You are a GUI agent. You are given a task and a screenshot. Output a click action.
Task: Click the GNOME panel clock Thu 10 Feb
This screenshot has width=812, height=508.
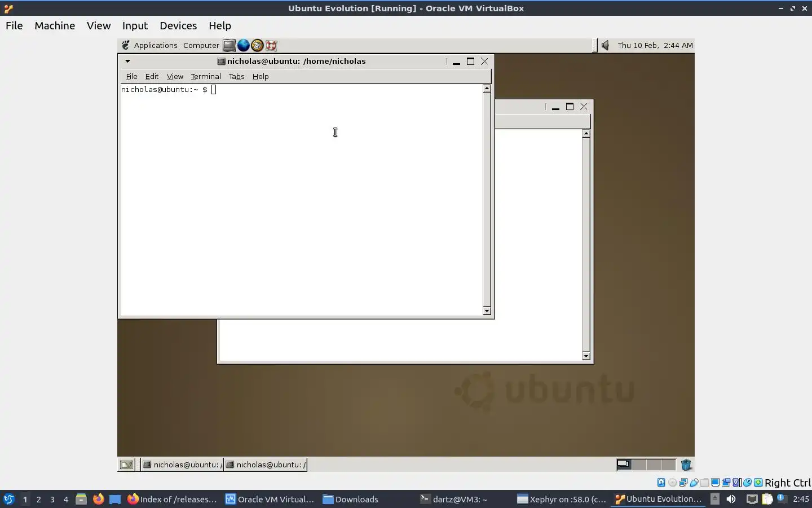click(x=655, y=45)
